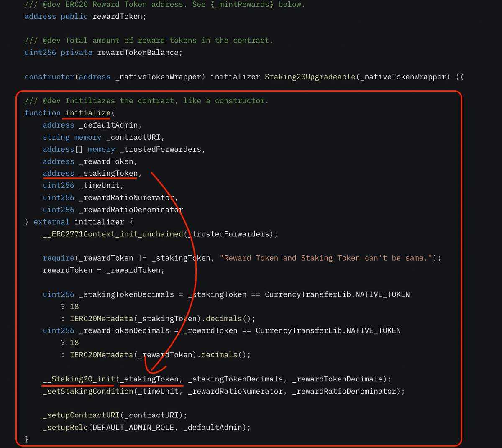Viewport: 502px width, 448px height.
Task: Click the __Staking20_init function call
Action: point(79,379)
